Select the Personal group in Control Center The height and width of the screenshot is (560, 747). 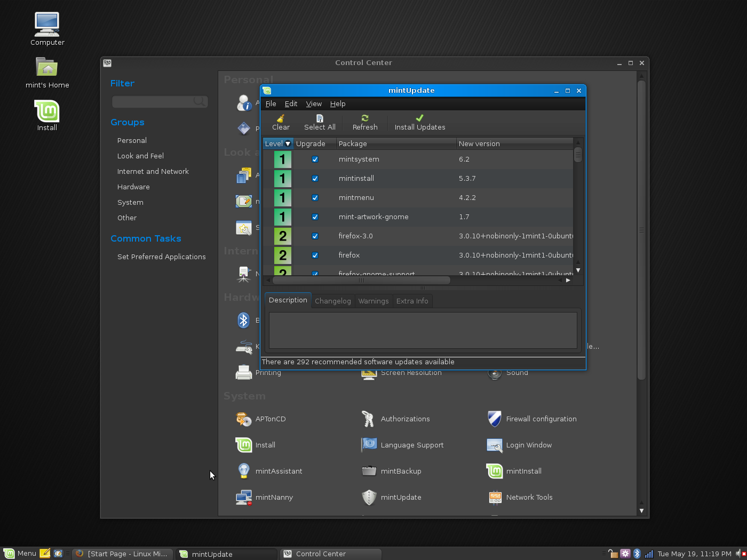pyautogui.click(x=132, y=141)
